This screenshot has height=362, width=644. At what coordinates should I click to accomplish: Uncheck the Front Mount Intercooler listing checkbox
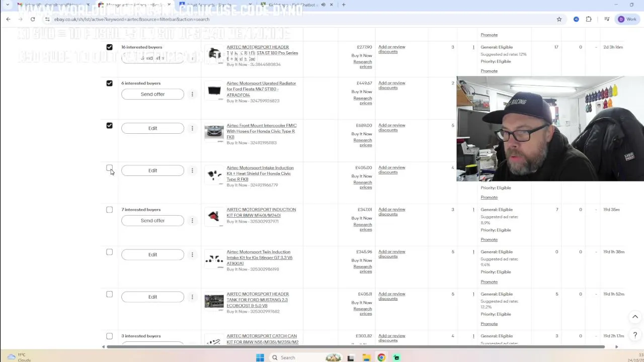coord(109,125)
